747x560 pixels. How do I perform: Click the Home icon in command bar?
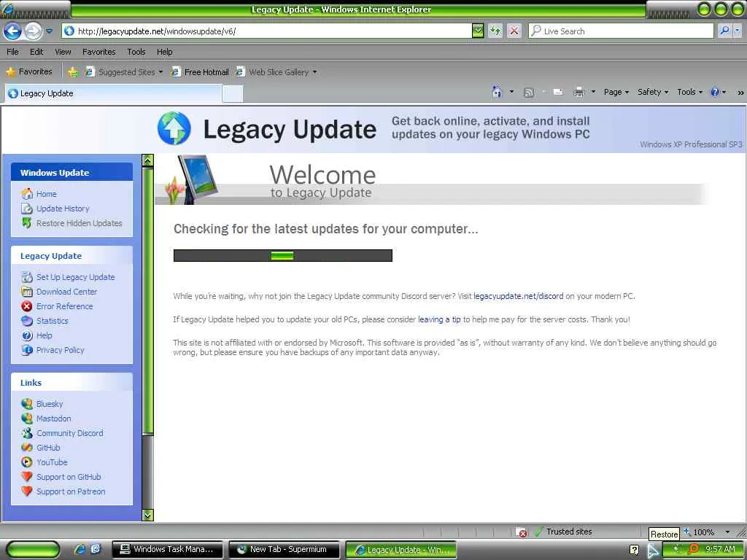(497, 92)
